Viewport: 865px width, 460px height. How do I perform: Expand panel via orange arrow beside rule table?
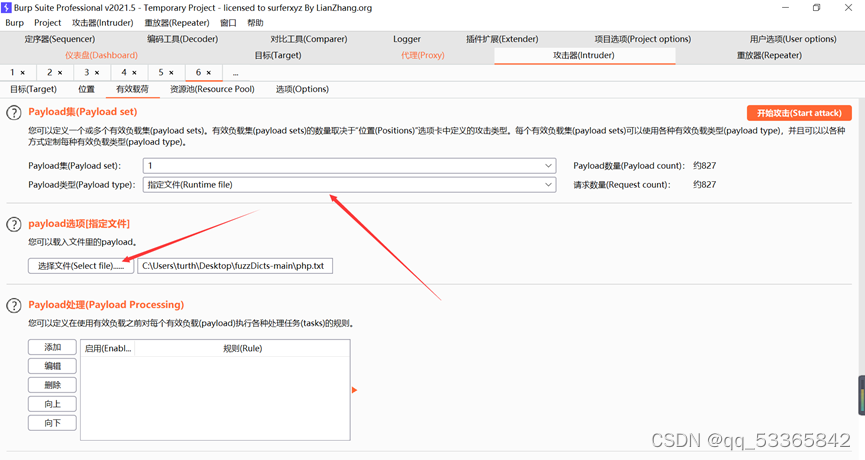point(354,390)
